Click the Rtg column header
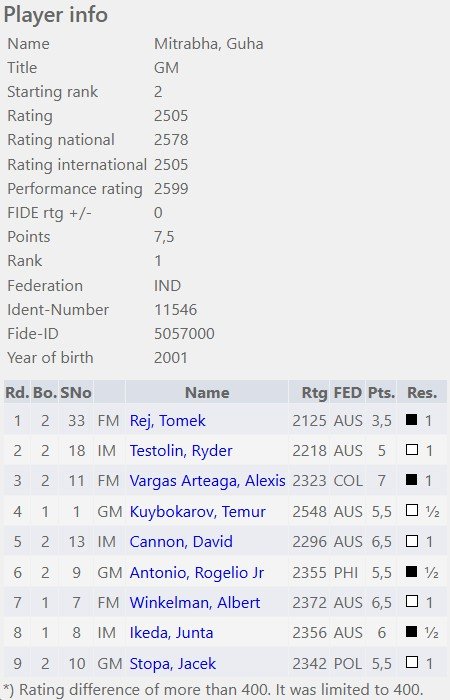This screenshot has width=450, height=700. [314, 392]
